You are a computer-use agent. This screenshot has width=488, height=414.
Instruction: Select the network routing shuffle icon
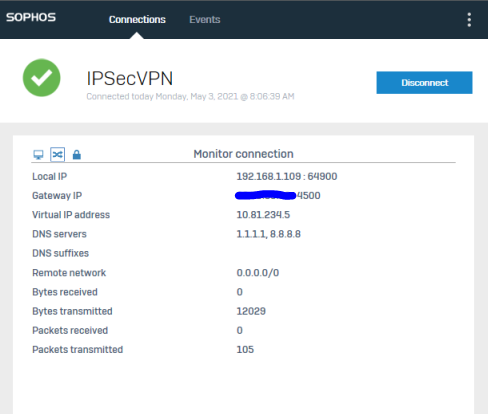(x=57, y=154)
